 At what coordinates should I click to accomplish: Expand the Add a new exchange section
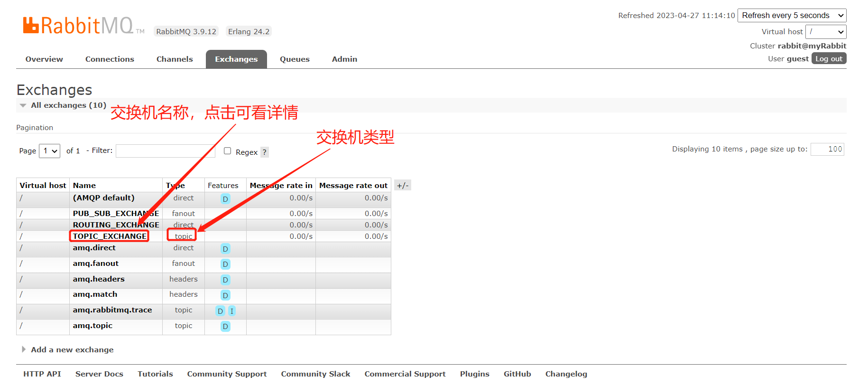[72, 350]
